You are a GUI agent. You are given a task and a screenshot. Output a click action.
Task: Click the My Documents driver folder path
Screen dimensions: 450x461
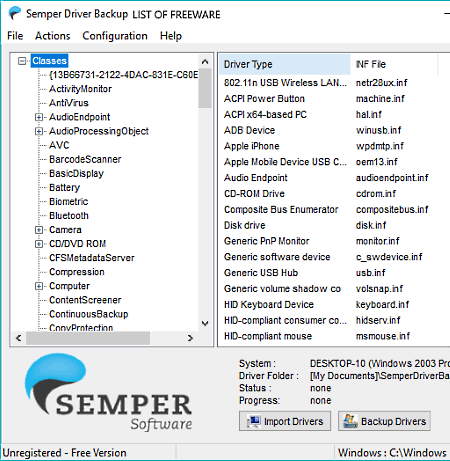[379, 376]
